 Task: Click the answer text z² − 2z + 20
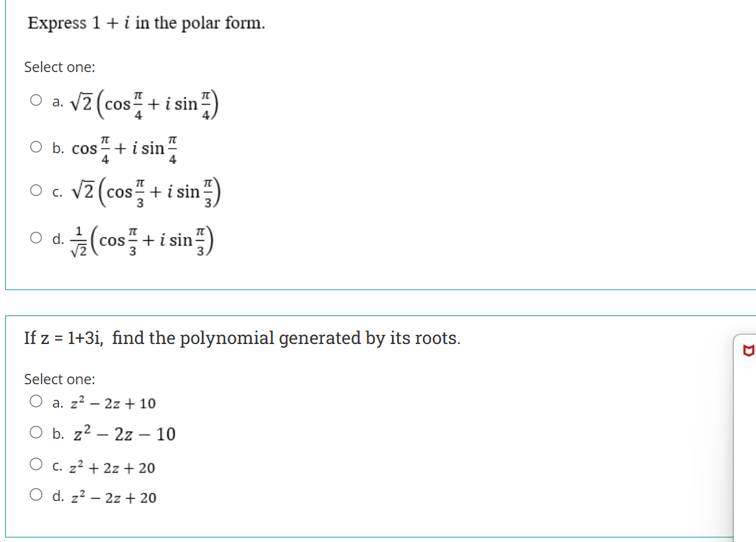pos(114,497)
